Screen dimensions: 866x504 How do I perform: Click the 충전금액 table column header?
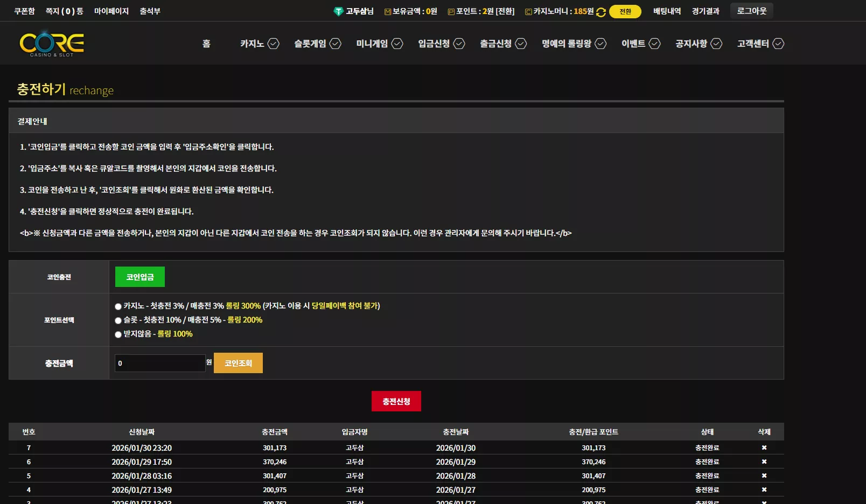pyautogui.click(x=275, y=432)
